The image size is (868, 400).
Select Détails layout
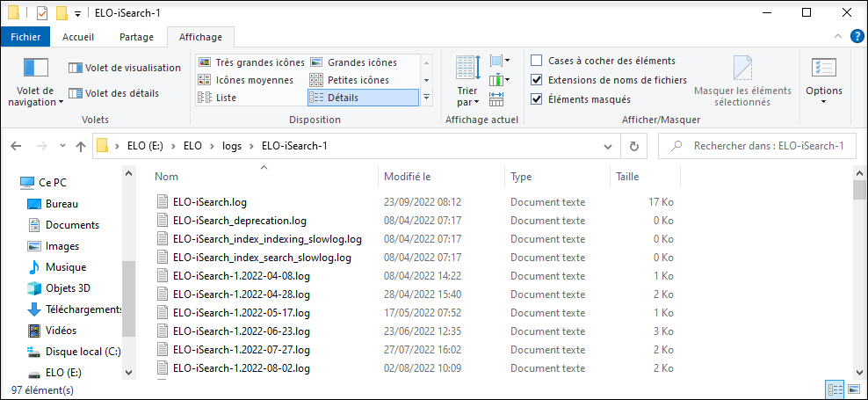point(363,98)
